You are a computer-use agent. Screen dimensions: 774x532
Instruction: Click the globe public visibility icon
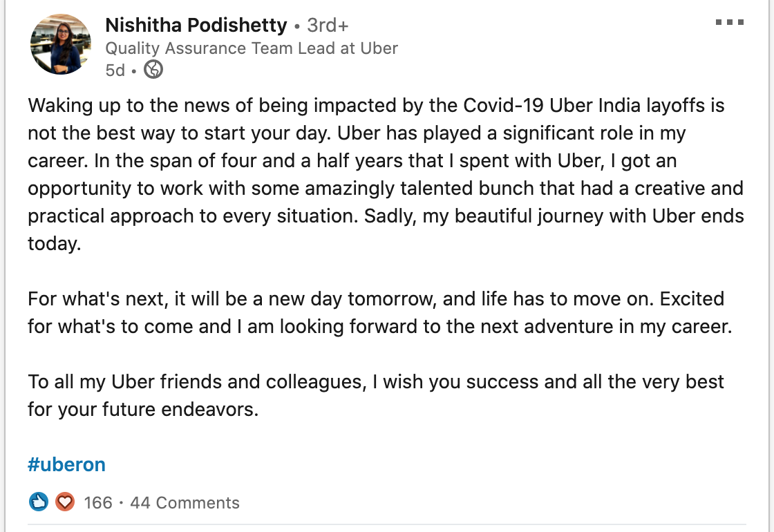[153, 70]
